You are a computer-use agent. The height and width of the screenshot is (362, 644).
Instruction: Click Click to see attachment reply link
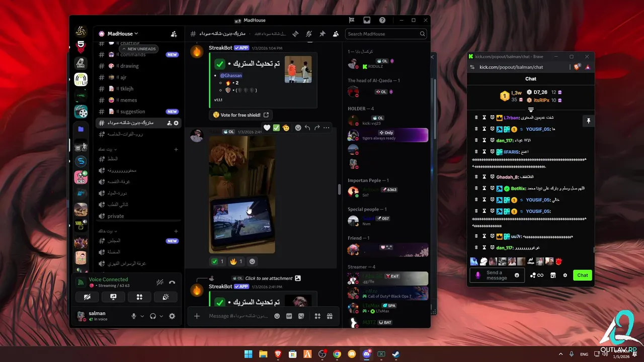[269, 278]
